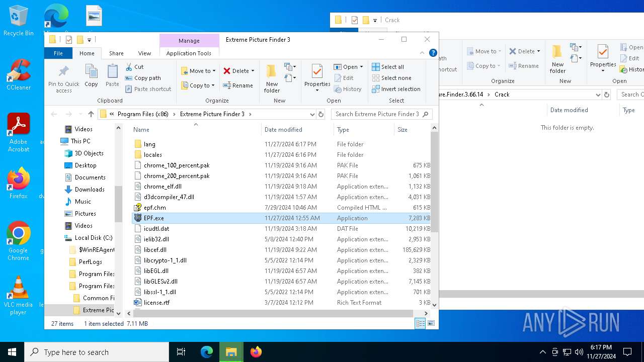Select the EPF.exe file
Image resolution: width=644 pixels, height=362 pixels.
281,218
